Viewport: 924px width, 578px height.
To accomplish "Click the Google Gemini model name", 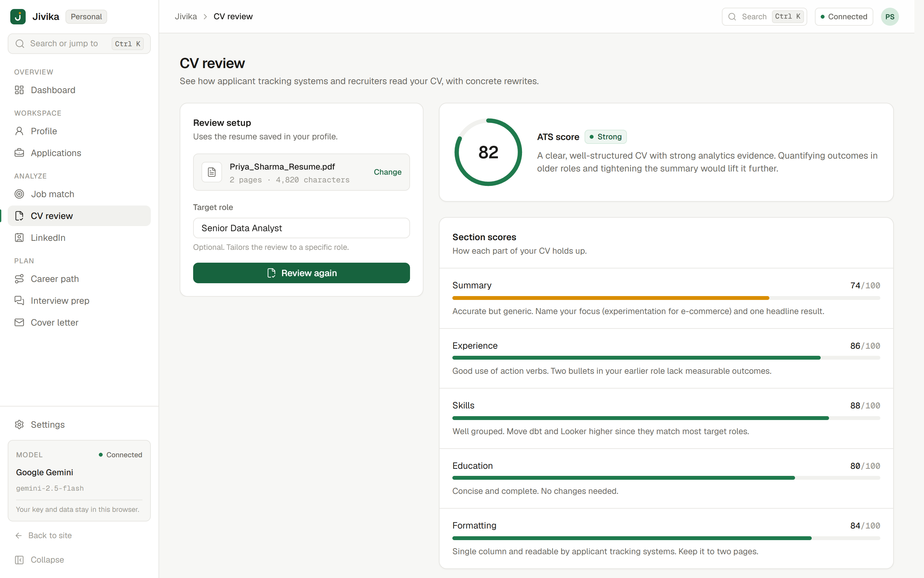I will click(44, 472).
